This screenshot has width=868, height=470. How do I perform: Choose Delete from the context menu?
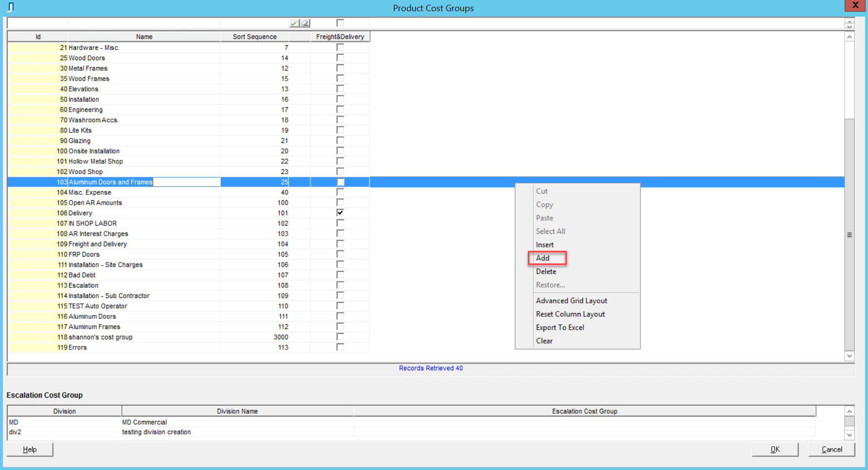(x=546, y=272)
